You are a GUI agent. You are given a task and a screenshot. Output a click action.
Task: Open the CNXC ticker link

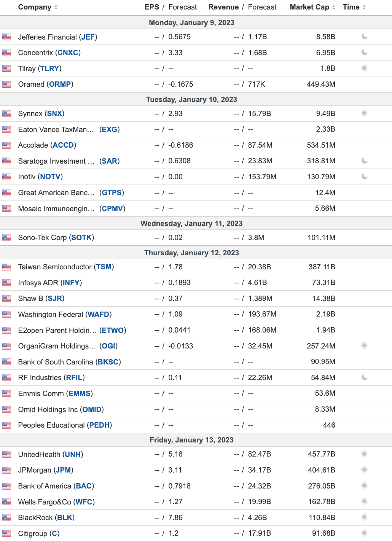(68, 53)
